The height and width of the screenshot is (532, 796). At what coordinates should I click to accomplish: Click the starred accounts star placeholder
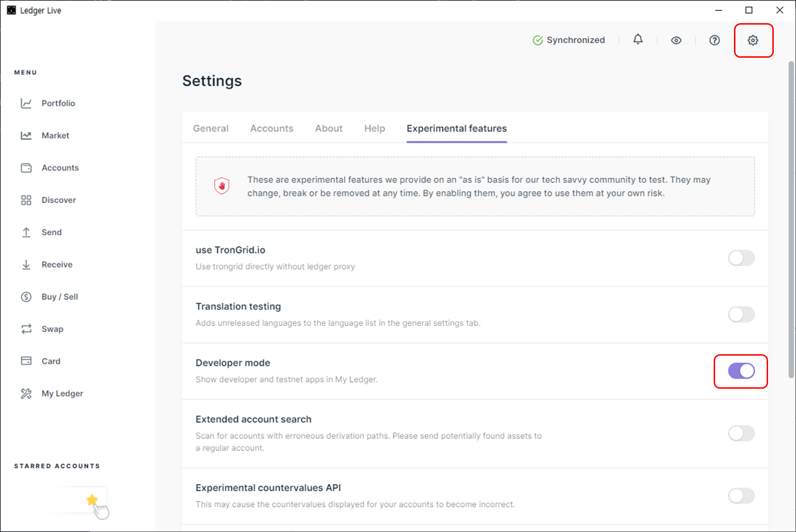point(92,500)
